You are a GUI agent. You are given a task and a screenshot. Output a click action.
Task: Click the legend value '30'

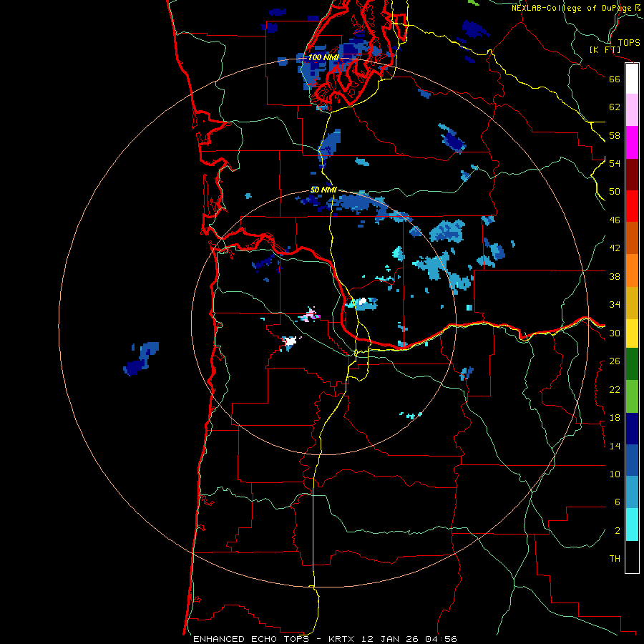pyautogui.click(x=615, y=333)
